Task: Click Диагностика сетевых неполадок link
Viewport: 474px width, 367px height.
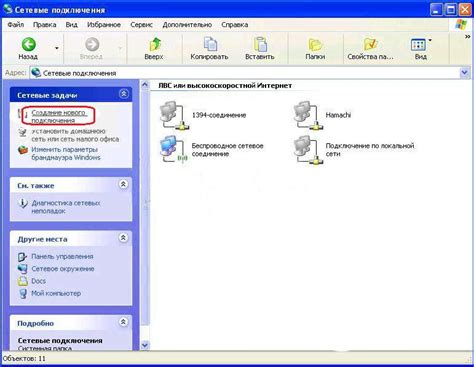Action: click(66, 207)
